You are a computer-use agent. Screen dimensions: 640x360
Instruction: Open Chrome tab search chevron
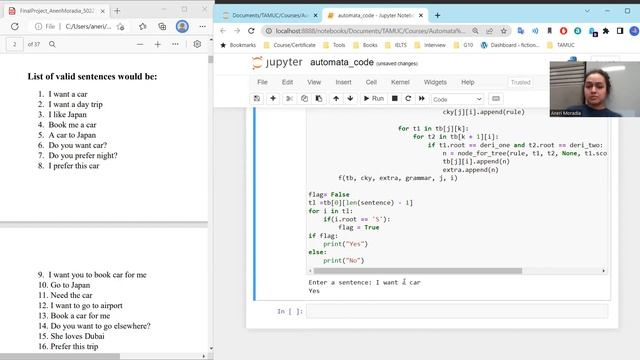[x=587, y=11]
